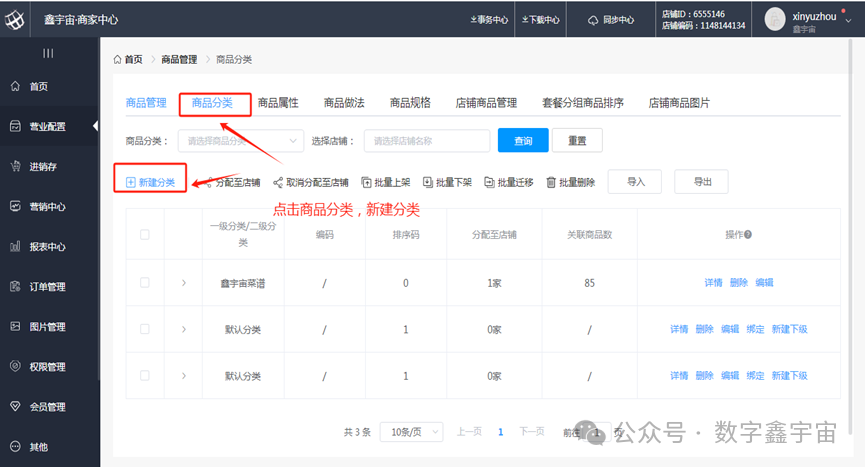The image size is (865, 467).
Task: Switch to the 商品规格 tab
Action: click(x=410, y=103)
